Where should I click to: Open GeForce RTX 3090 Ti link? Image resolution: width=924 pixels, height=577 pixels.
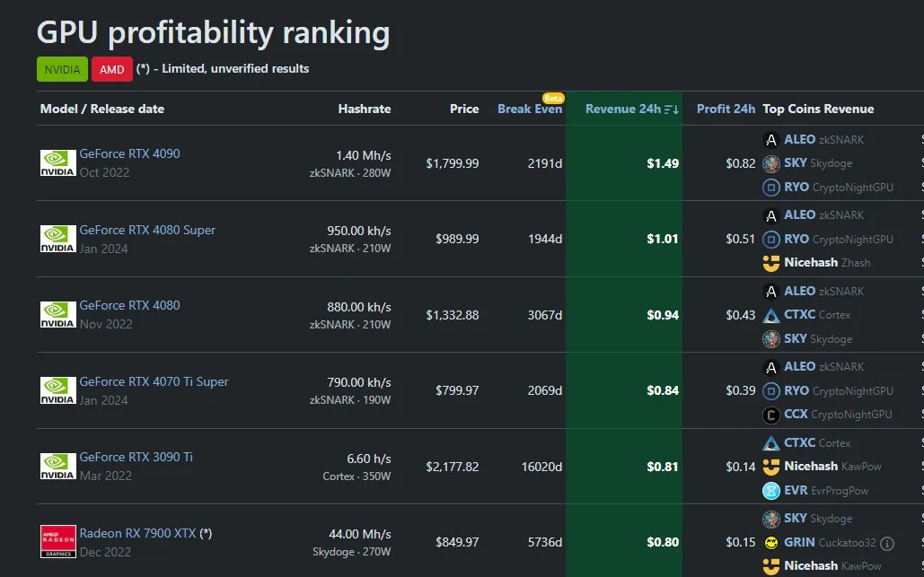(136, 457)
